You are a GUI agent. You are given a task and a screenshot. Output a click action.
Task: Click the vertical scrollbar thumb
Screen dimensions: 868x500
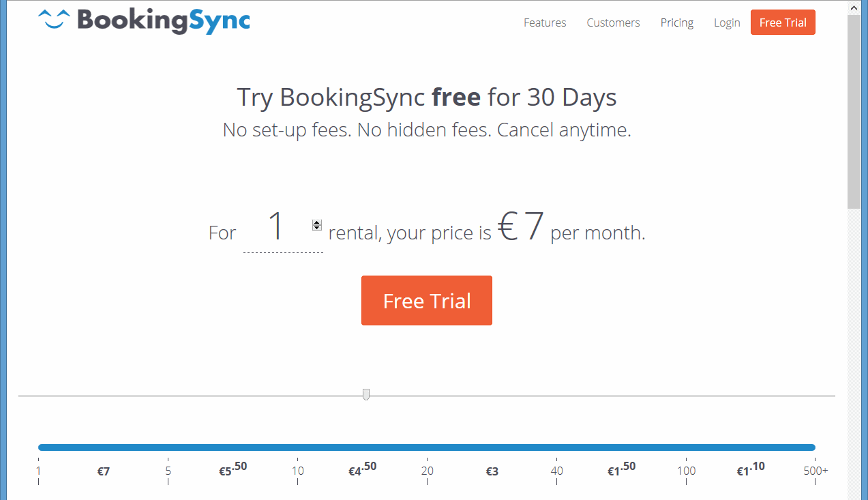pyautogui.click(x=854, y=111)
